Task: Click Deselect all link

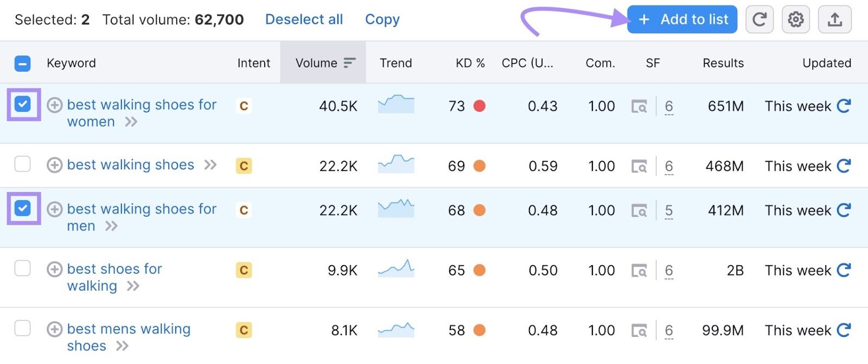Action: 304,20
